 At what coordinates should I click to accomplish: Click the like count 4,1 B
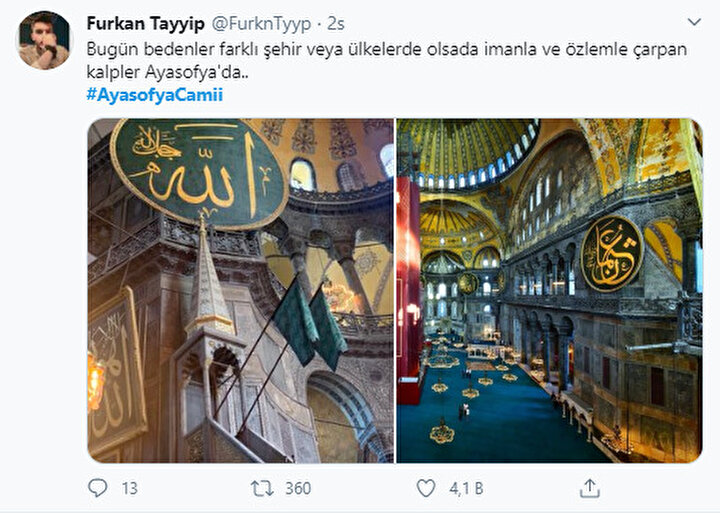466,488
